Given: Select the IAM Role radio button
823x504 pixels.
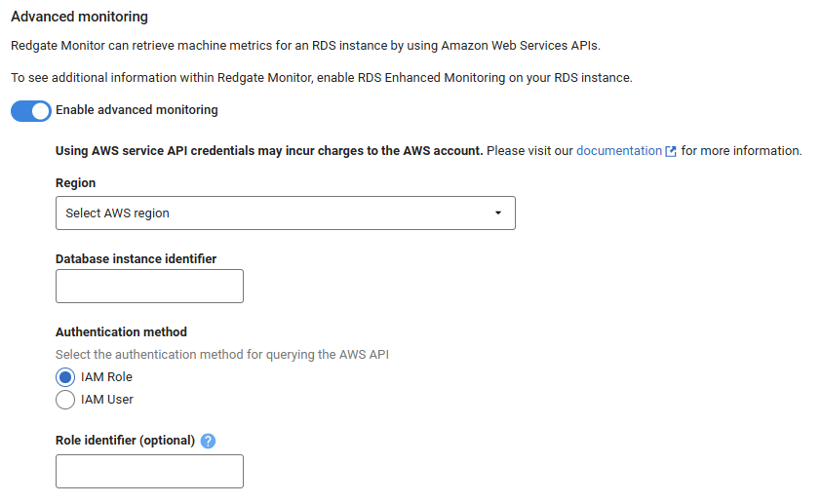Looking at the screenshot, I should click(x=65, y=377).
